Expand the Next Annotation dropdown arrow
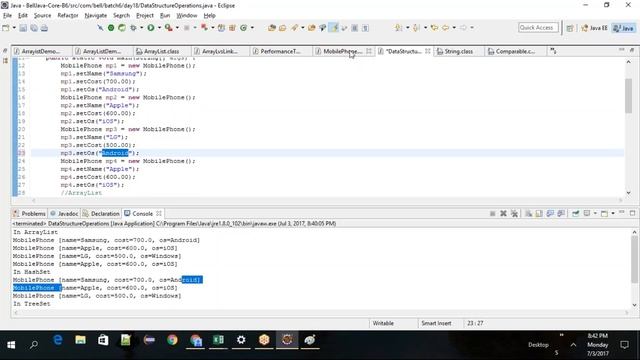Image resolution: width=640 pixels, height=360 pixels. [x=407, y=28]
